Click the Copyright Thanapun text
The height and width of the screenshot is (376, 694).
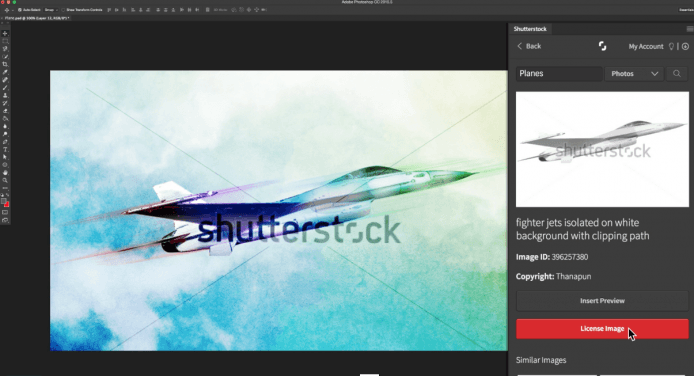coord(553,276)
